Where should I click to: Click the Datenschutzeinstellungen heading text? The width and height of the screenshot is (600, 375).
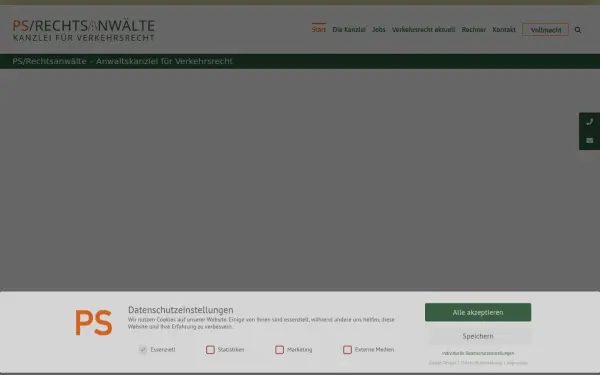[181, 310]
